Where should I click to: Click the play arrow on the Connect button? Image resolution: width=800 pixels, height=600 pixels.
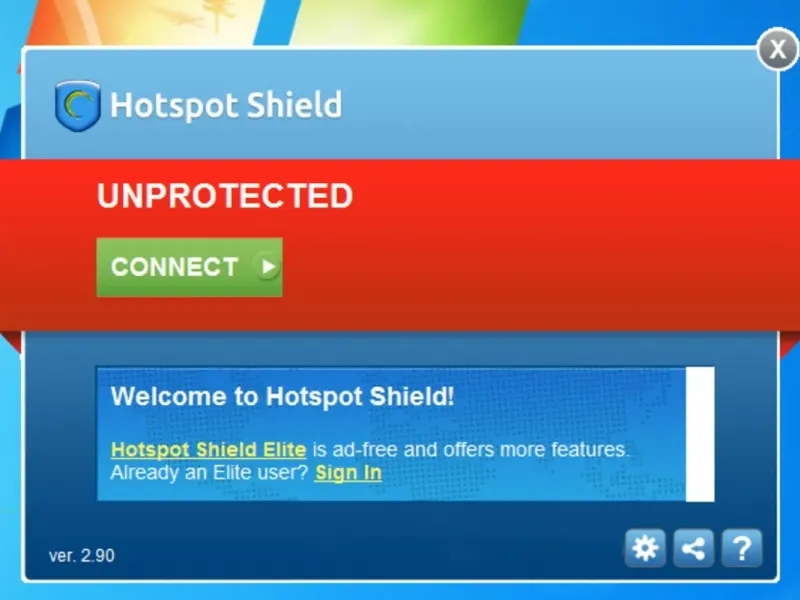pos(267,266)
